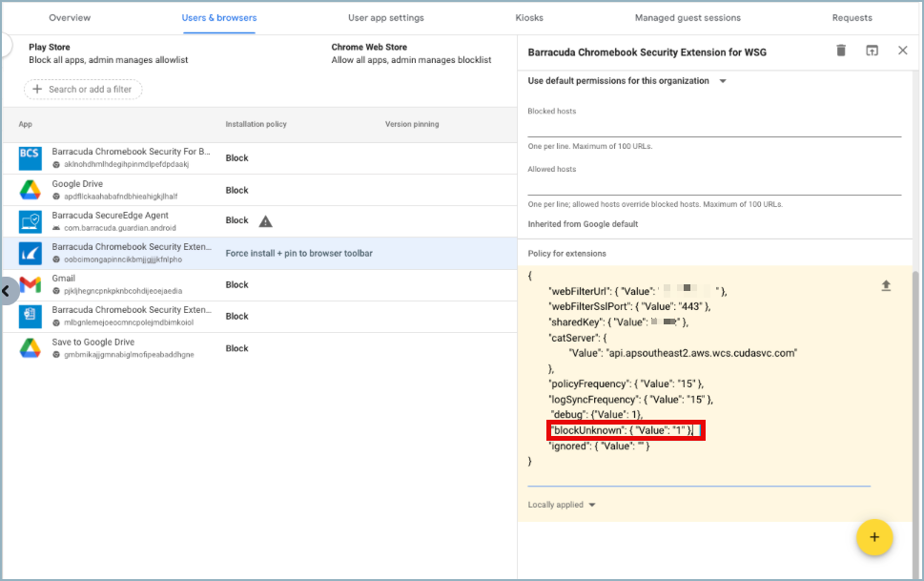The image size is (924, 581).
Task: Click the logSyncFrequency line in JSON
Action: click(630, 400)
